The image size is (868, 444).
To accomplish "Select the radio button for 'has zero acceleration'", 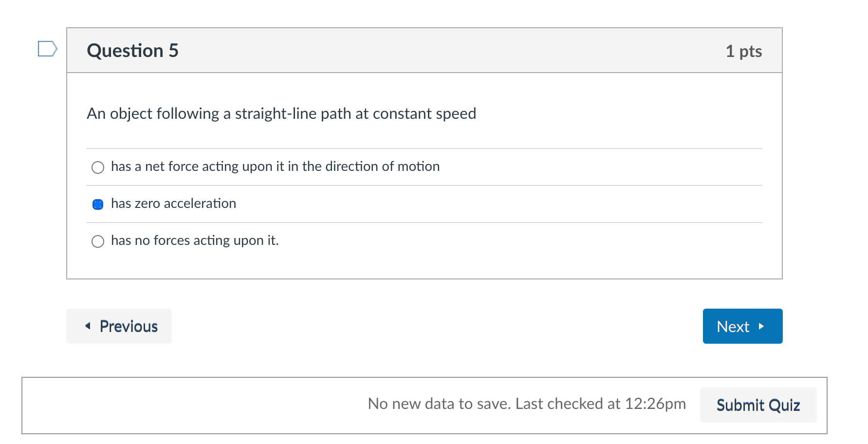I will click(98, 204).
